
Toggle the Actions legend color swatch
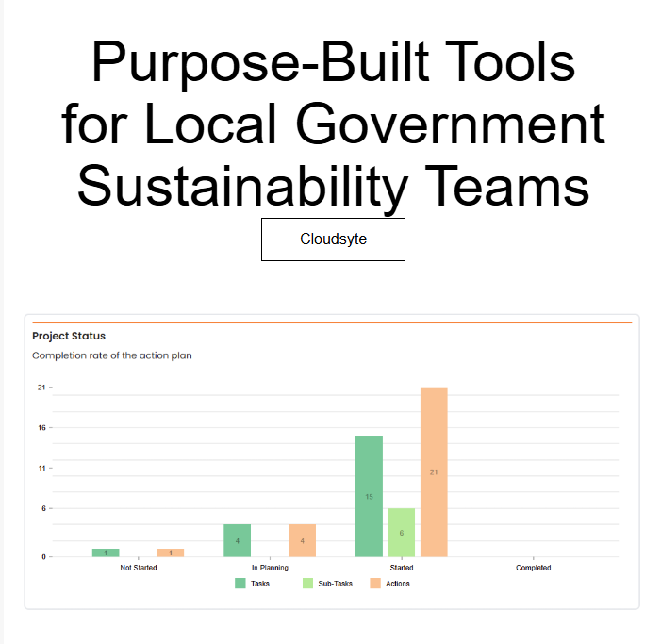coord(375,584)
